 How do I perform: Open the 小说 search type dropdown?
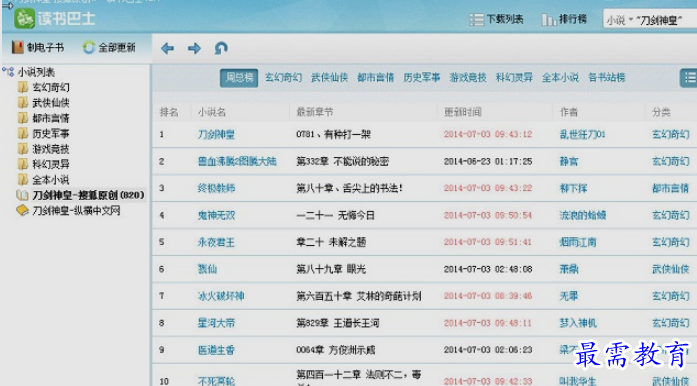click(x=620, y=20)
